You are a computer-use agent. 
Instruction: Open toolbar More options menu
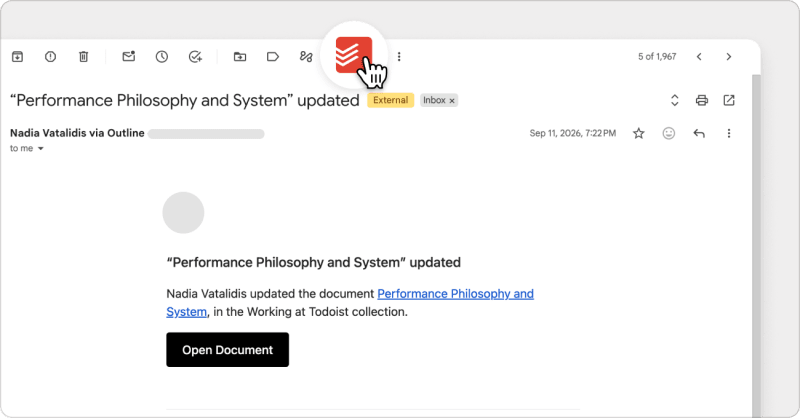tap(399, 57)
